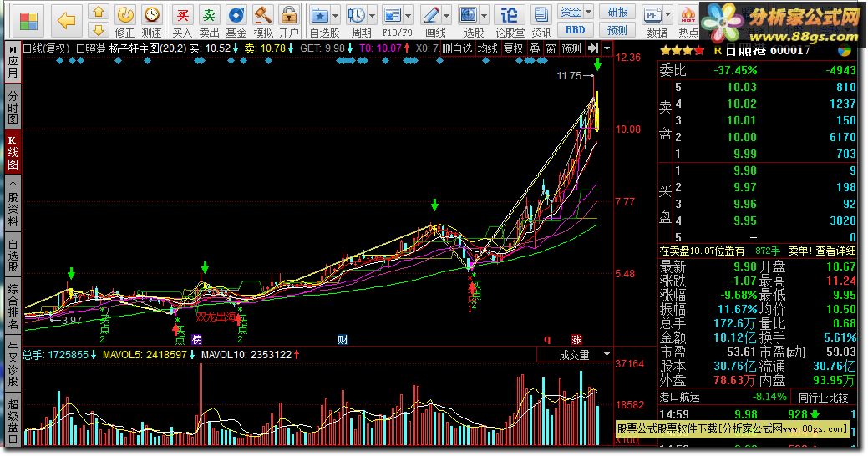Open the 自选股 star folder toolbar icon

click(x=319, y=16)
